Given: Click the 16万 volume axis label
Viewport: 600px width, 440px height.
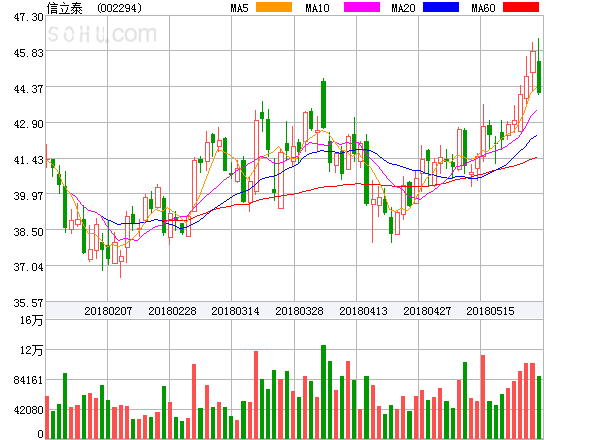Looking at the screenshot, I should click(x=32, y=320).
